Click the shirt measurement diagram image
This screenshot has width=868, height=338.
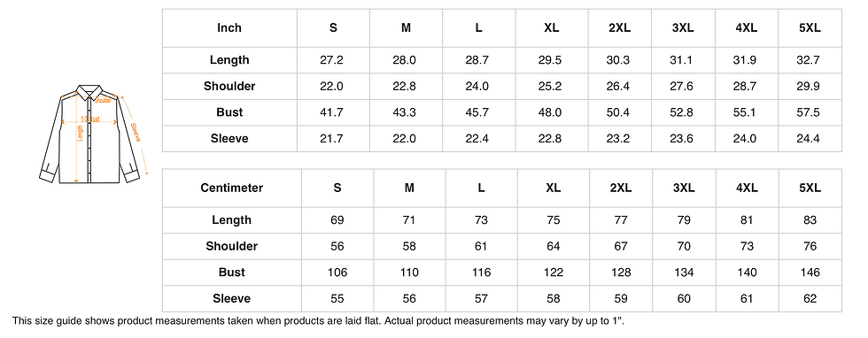pyautogui.click(x=94, y=134)
